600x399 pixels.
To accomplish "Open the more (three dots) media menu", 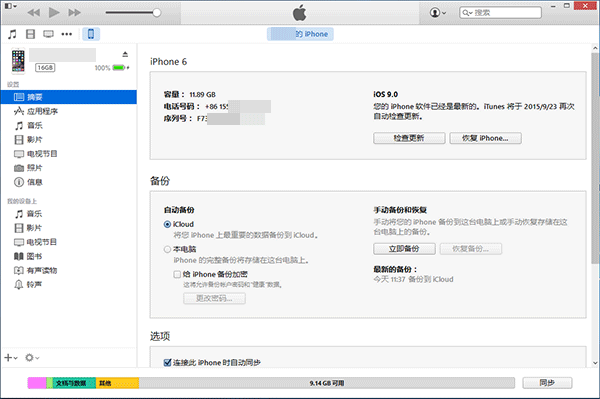I will coord(67,34).
